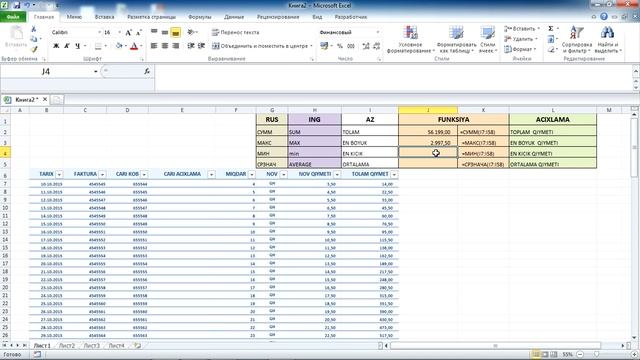Viewport: 640px width, 360px height.
Task: Open the FAKTURA column filter dropdown
Action: coord(102,174)
